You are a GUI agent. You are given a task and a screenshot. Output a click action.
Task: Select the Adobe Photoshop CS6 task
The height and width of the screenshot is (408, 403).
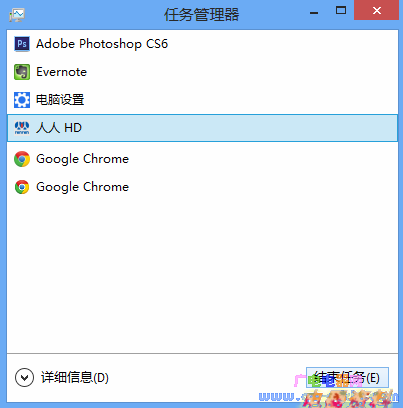coord(102,44)
